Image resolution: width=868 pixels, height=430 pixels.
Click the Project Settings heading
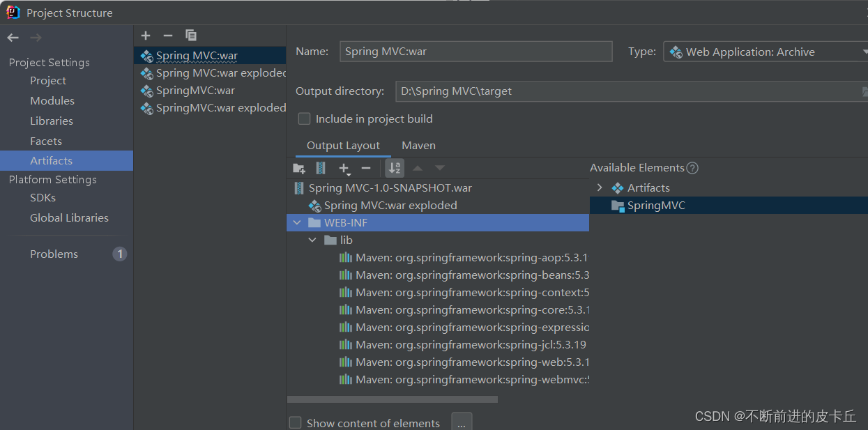pos(49,63)
